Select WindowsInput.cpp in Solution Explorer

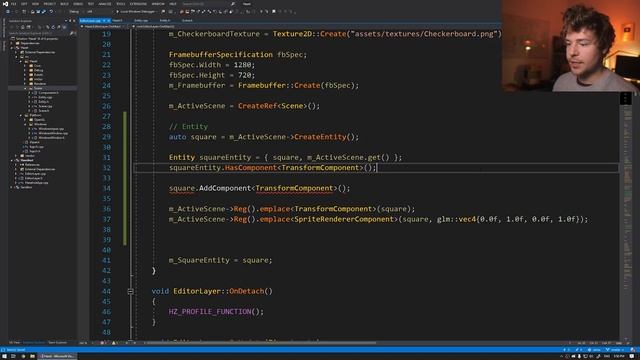click(x=51, y=129)
